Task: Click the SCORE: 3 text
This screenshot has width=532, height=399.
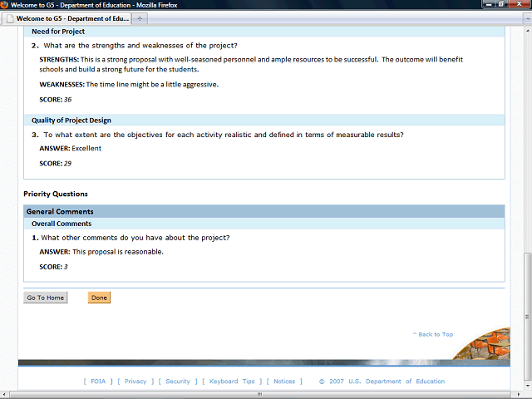Action: coord(53,267)
